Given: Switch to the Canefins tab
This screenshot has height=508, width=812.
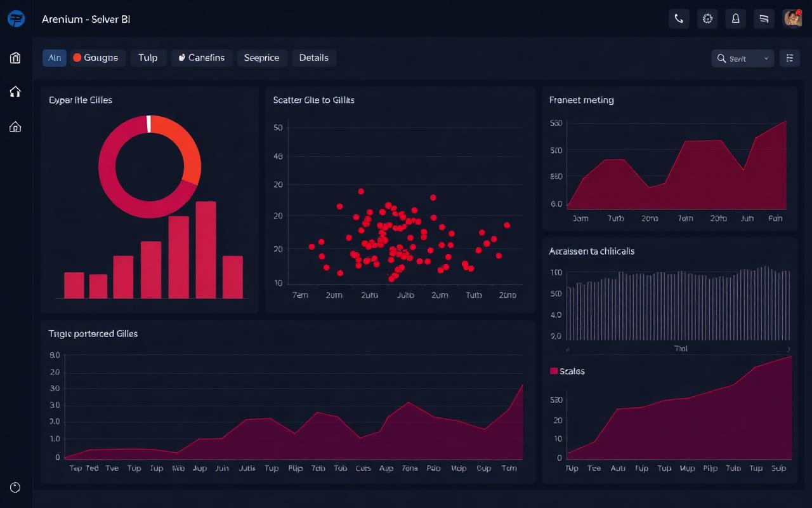Looking at the screenshot, I should coord(202,58).
